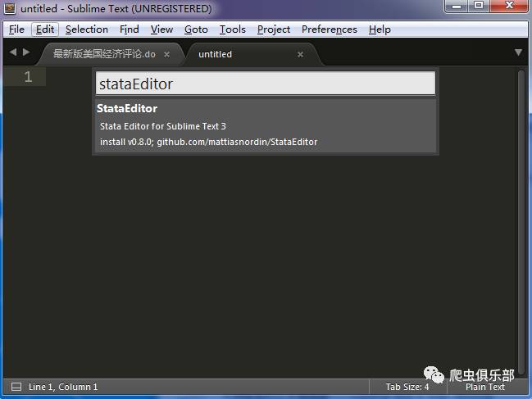
Task: Open the Find menu
Action: point(130,29)
